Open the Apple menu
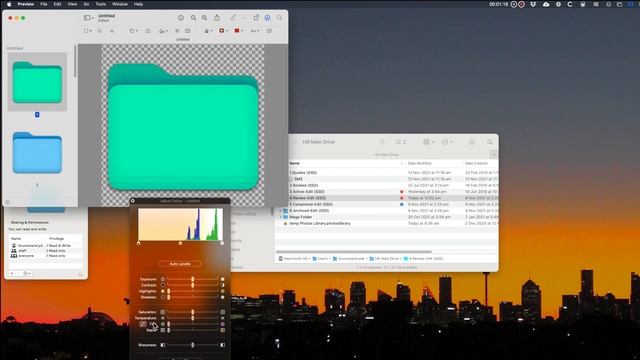 [x=9, y=4]
